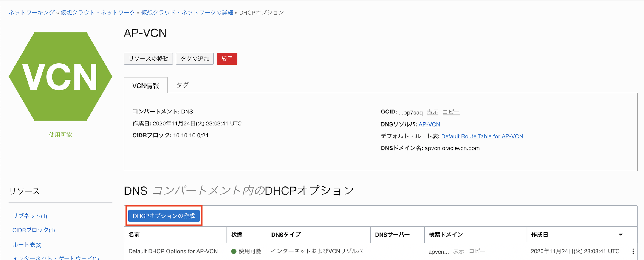
Task: Copy the OCID using コピー link
Action: coord(451,112)
